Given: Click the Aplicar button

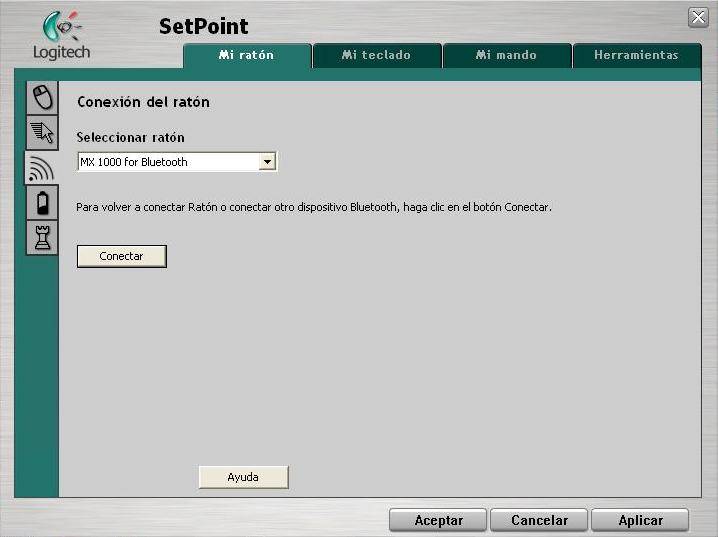Looking at the screenshot, I should point(640,520).
